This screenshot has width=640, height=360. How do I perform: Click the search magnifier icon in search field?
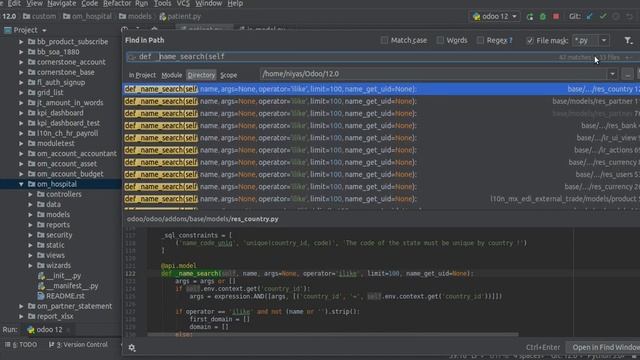click(131, 57)
